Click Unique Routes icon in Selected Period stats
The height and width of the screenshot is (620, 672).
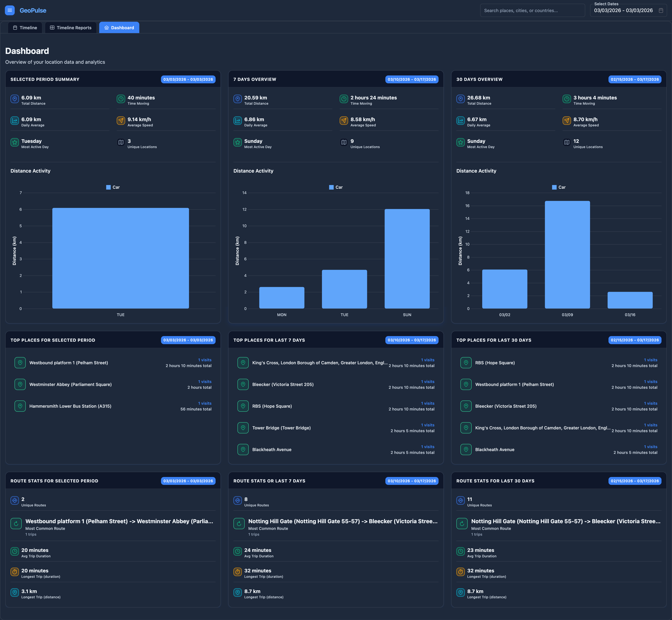pos(15,501)
